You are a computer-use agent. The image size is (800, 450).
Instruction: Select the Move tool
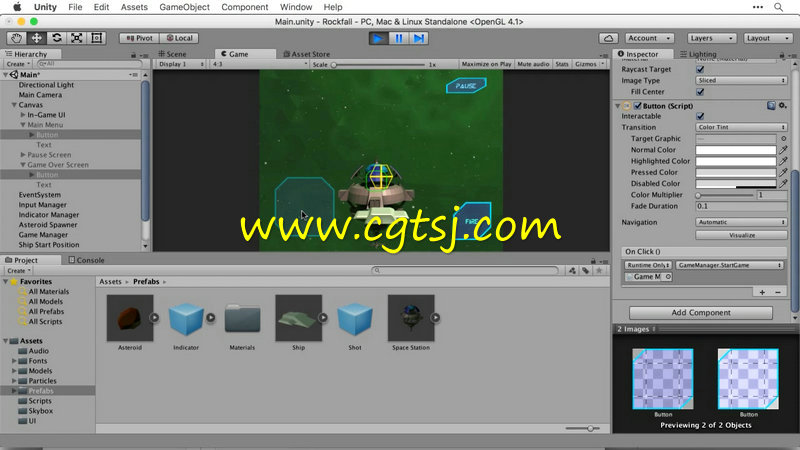coord(37,38)
